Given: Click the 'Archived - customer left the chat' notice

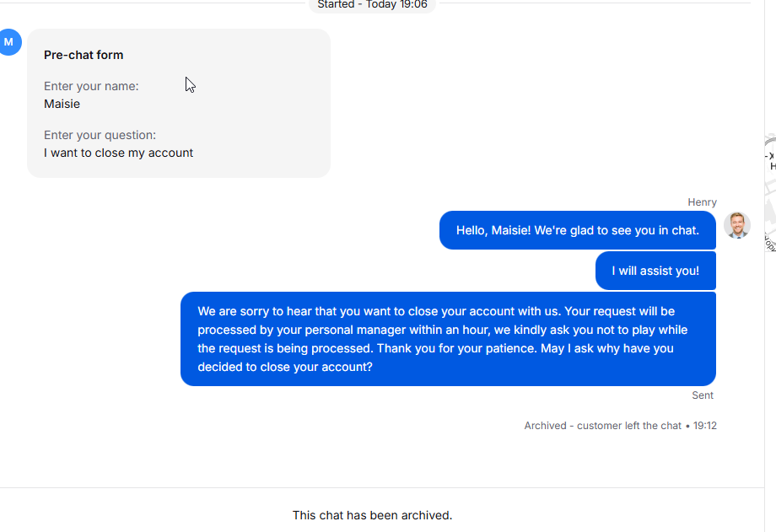Looking at the screenshot, I should tap(602, 426).
